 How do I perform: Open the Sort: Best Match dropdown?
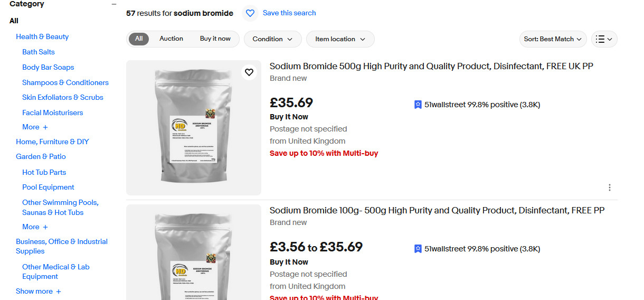tap(553, 39)
